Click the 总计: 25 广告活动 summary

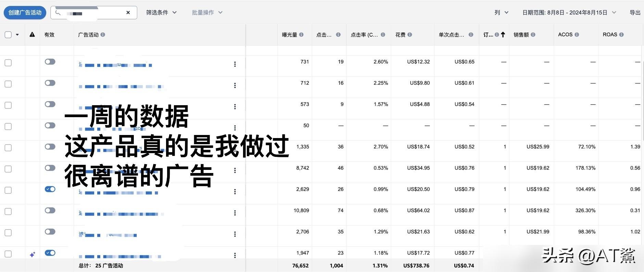tap(101, 265)
